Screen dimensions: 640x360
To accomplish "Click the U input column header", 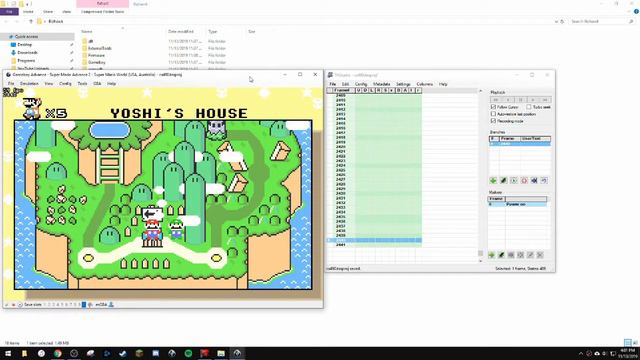I will click(x=358, y=90).
